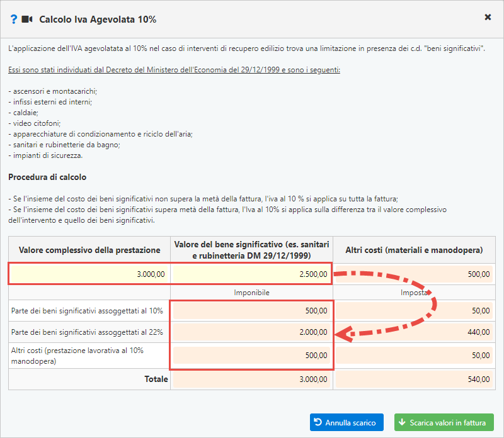Screen dimensions: 504x438
Task: Click '- infissi esterni ed interni;' list line
Action: (50, 102)
